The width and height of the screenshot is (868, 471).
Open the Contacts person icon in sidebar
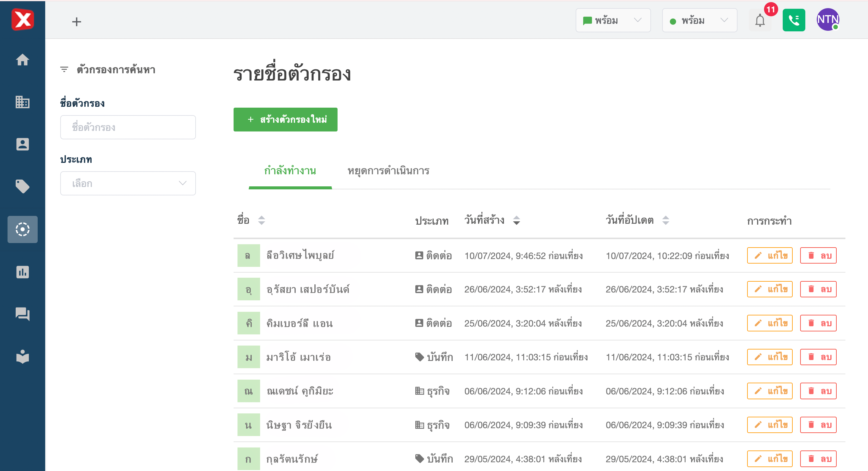[x=23, y=144]
